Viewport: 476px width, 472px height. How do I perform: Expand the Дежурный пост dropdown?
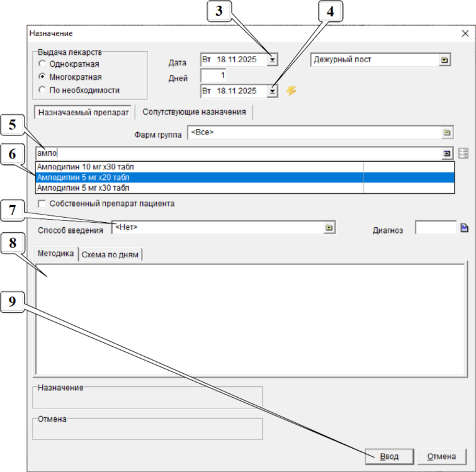pyautogui.click(x=445, y=60)
